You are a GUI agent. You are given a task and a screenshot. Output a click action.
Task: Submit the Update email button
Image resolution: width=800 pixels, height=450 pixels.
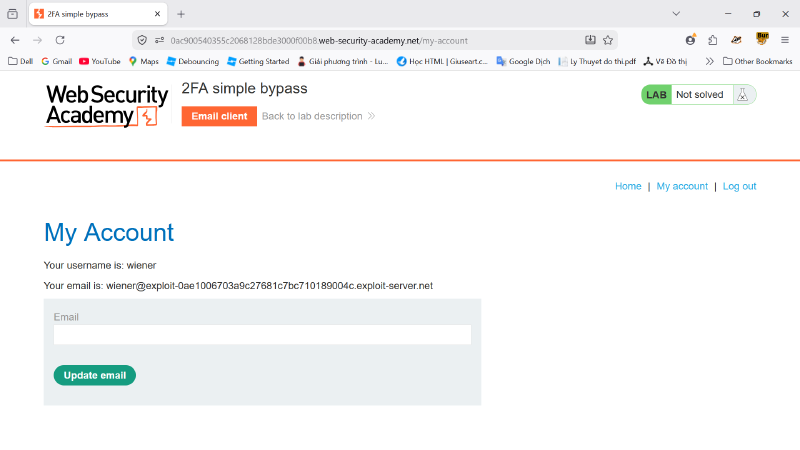click(x=94, y=376)
